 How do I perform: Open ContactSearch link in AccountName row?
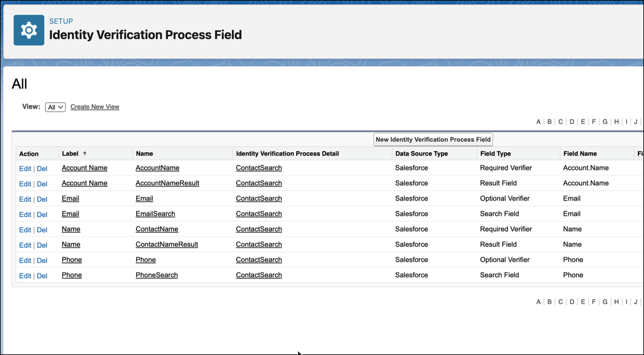259,168
